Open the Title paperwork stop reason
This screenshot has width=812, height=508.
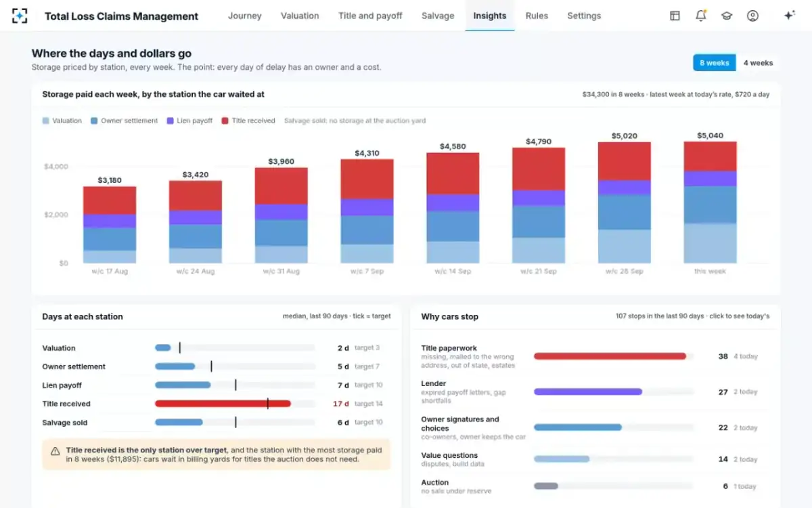point(595,356)
